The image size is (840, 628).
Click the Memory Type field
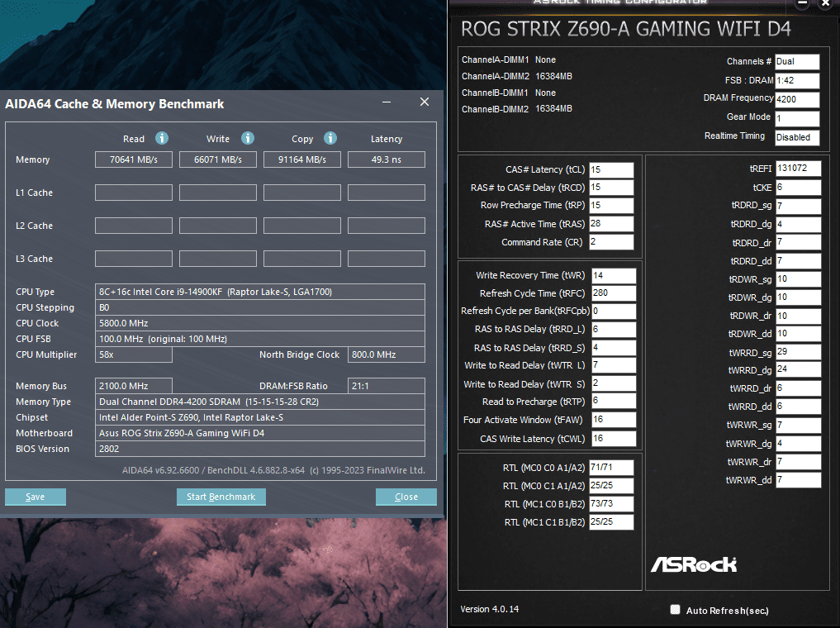coord(260,402)
